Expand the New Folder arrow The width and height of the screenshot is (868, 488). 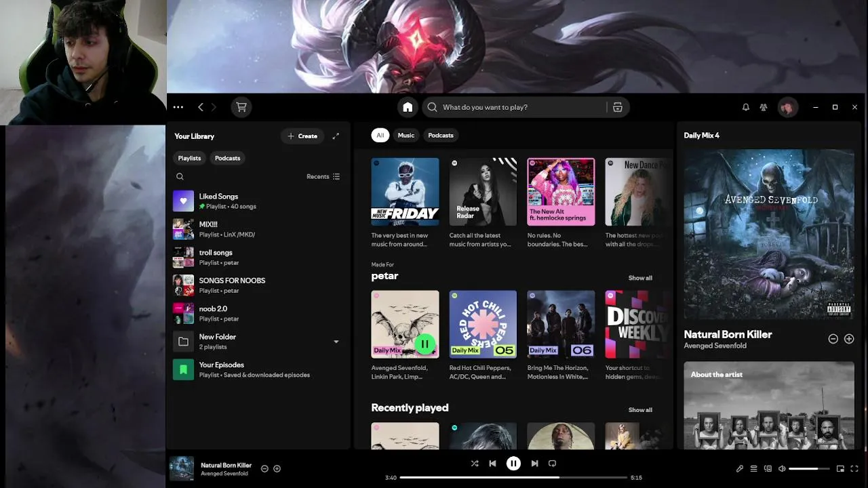pos(336,342)
